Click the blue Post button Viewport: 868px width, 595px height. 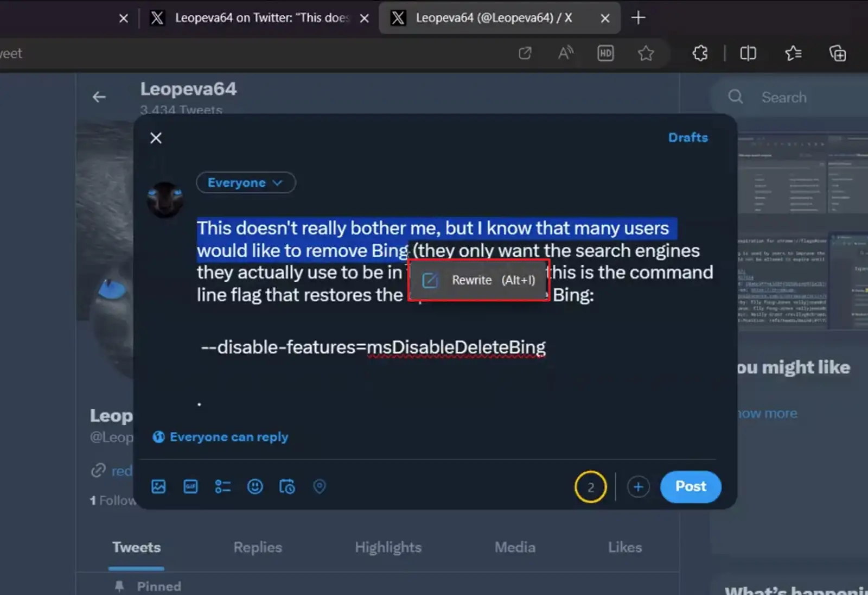tap(691, 487)
